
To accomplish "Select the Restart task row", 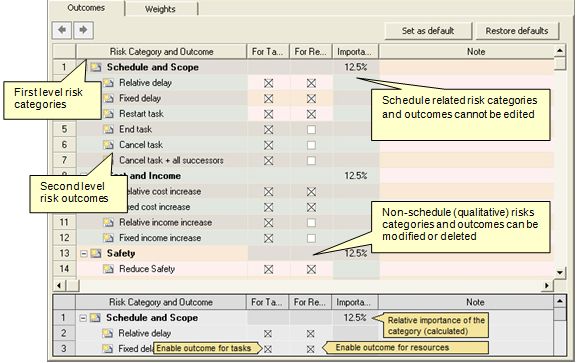I will [304, 114].
